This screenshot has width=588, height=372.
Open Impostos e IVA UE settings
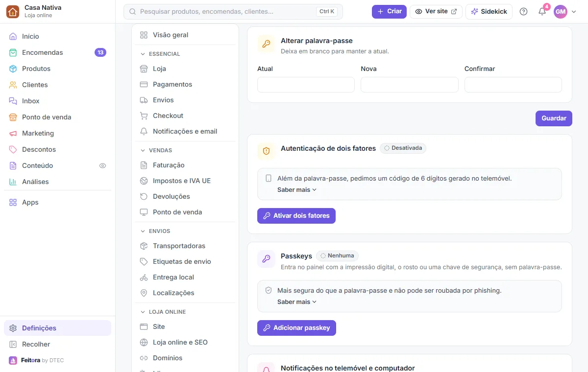184,181
